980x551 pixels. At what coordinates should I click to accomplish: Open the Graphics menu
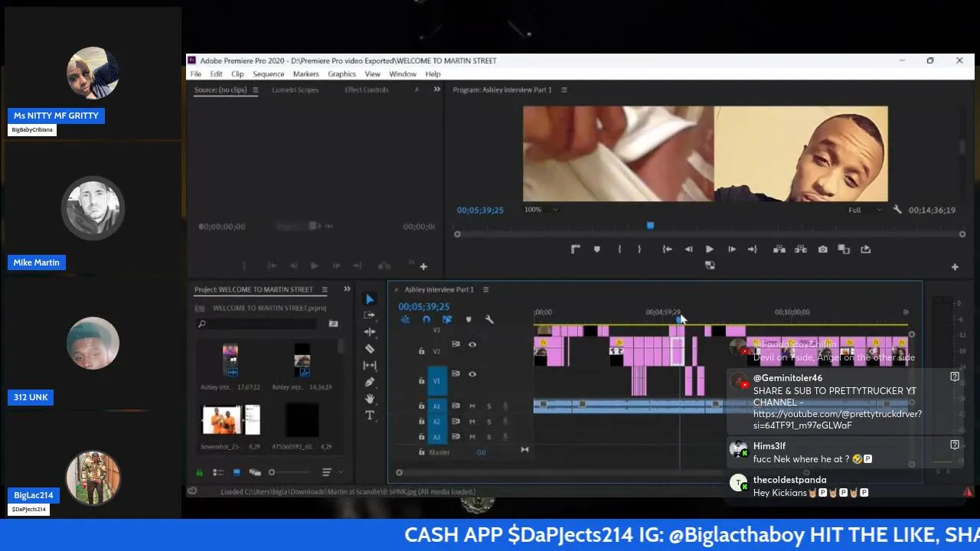tap(341, 74)
